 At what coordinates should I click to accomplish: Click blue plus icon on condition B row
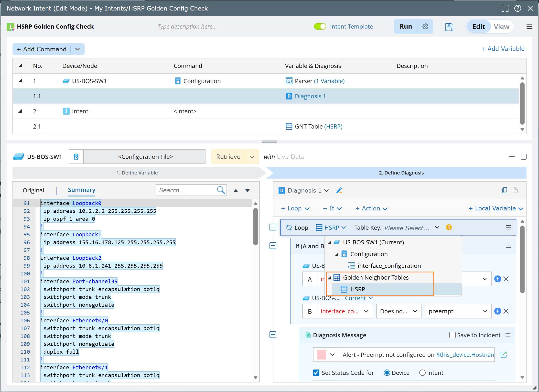(x=498, y=311)
